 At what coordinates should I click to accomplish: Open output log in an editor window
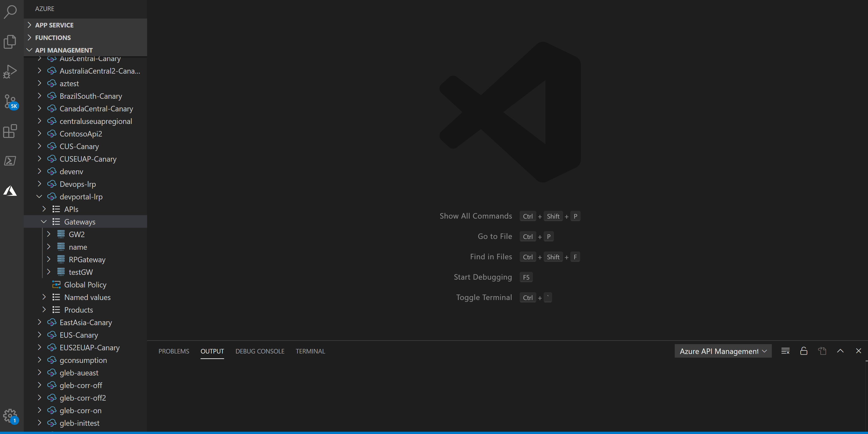[x=822, y=351]
